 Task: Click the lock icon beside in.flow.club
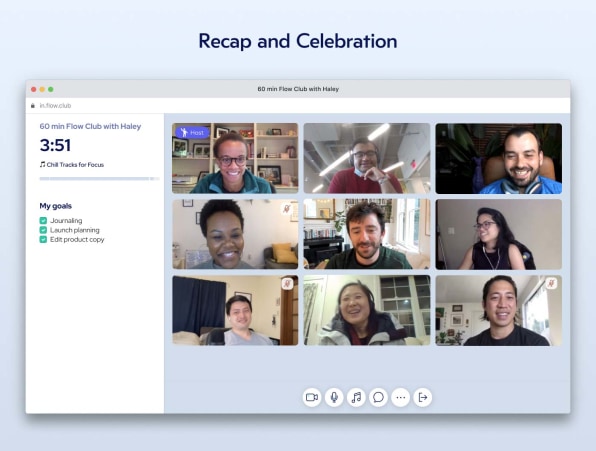[33, 106]
